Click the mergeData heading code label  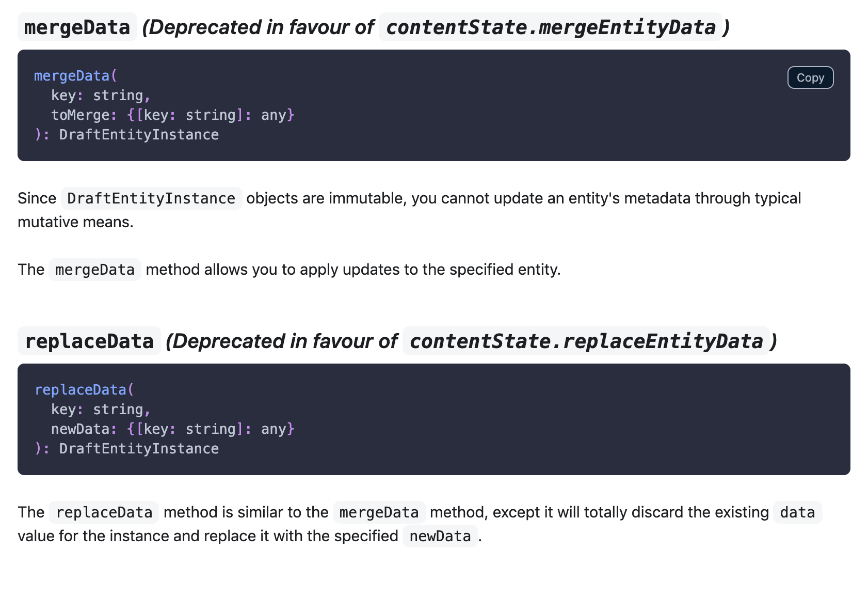(x=77, y=27)
